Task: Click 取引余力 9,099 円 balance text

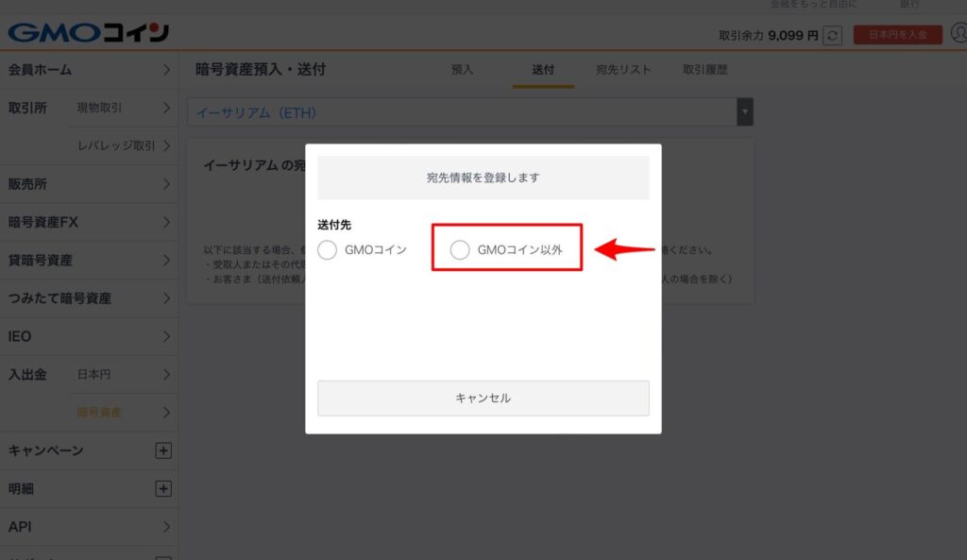Action: 769,35
